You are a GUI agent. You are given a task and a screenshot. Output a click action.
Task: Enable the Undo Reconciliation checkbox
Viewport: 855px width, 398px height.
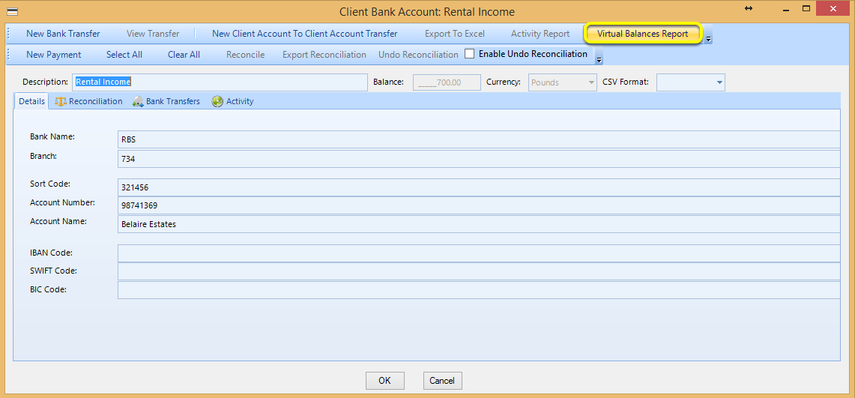pos(469,54)
